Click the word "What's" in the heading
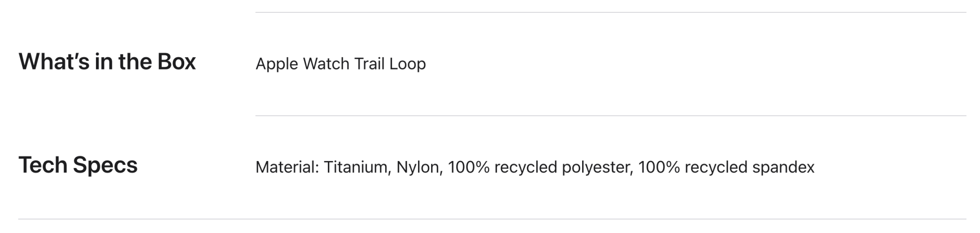 click(x=53, y=62)
